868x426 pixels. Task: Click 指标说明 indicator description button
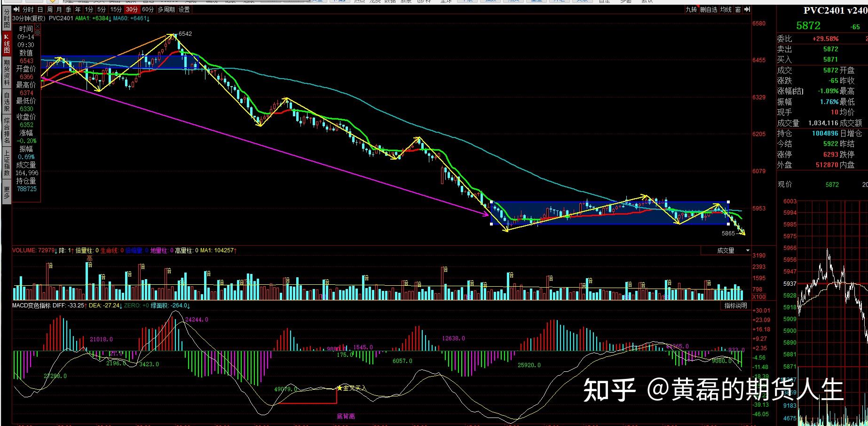click(735, 305)
